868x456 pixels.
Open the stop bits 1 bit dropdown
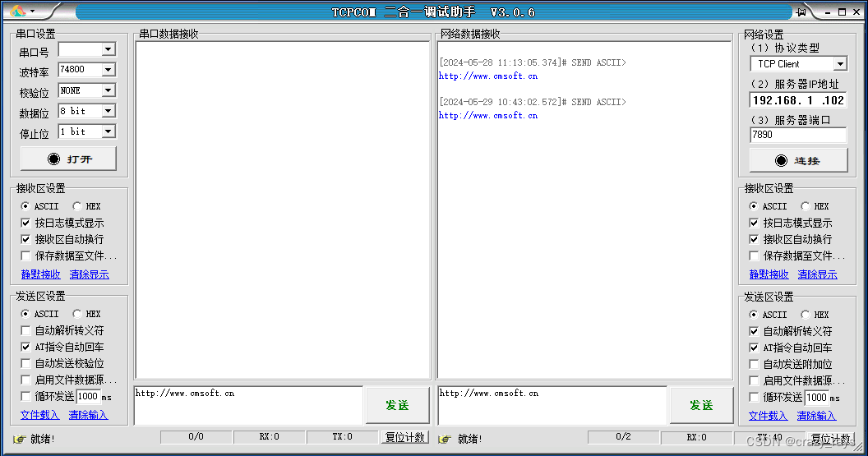(x=108, y=131)
